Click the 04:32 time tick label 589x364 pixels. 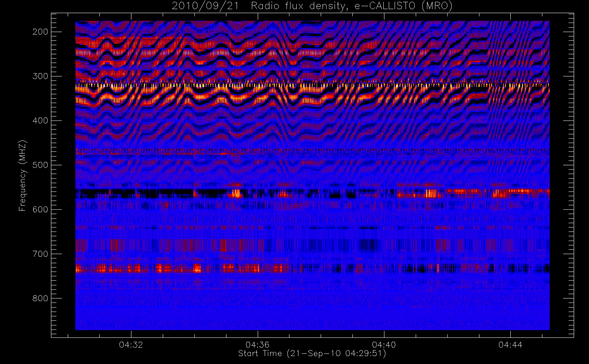[x=131, y=345]
